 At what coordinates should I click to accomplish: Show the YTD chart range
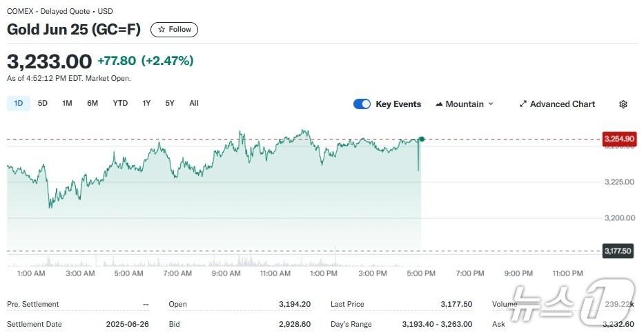[x=120, y=104]
